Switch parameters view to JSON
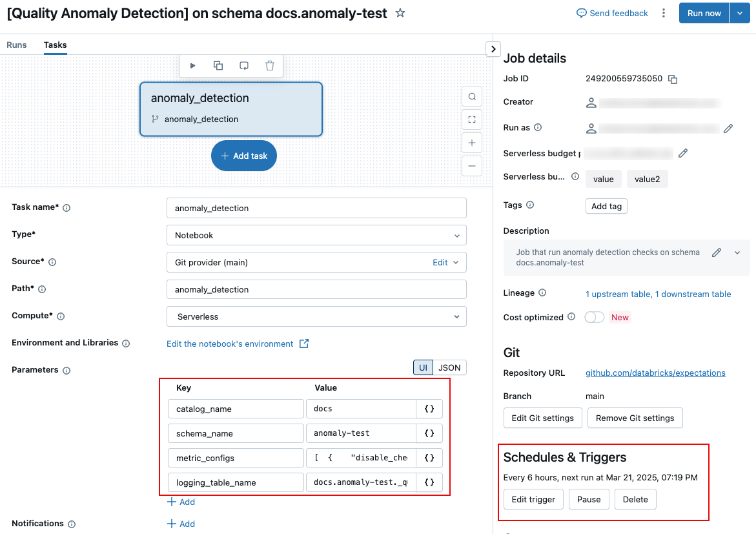Image resolution: width=756 pixels, height=534 pixels. (x=449, y=367)
